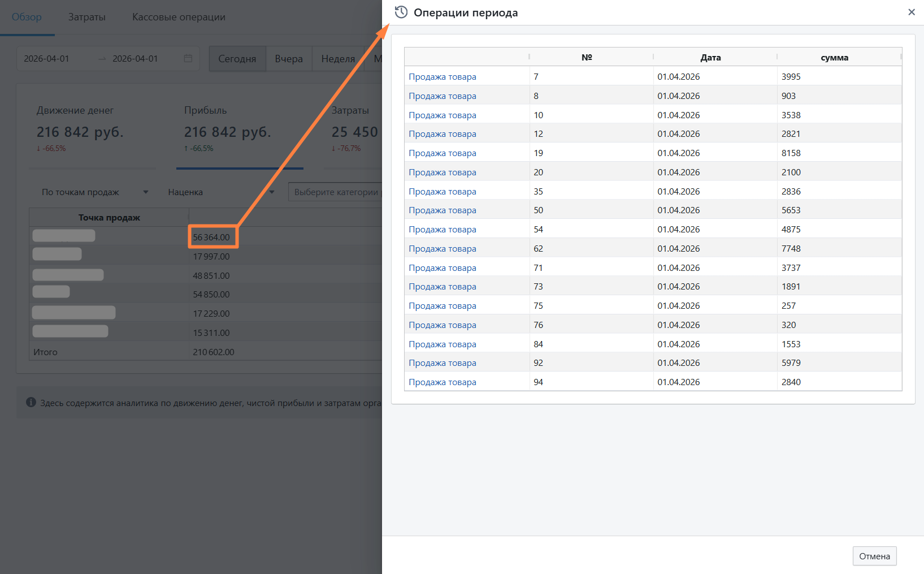Open the Кассовые операции tab
The height and width of the screenshot is (574, 924).
tap(179, 17)
